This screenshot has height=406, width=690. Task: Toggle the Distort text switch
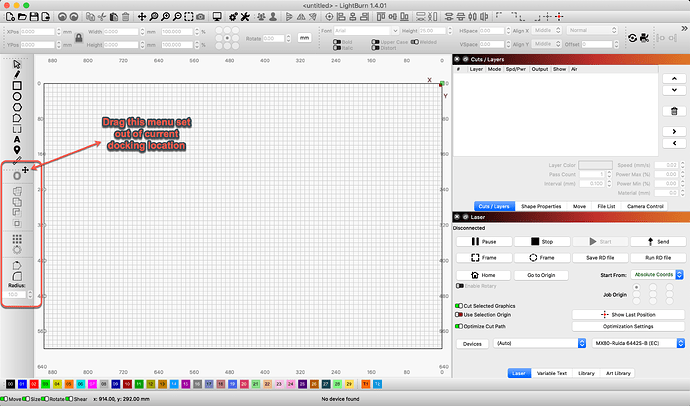click(375, 48)
